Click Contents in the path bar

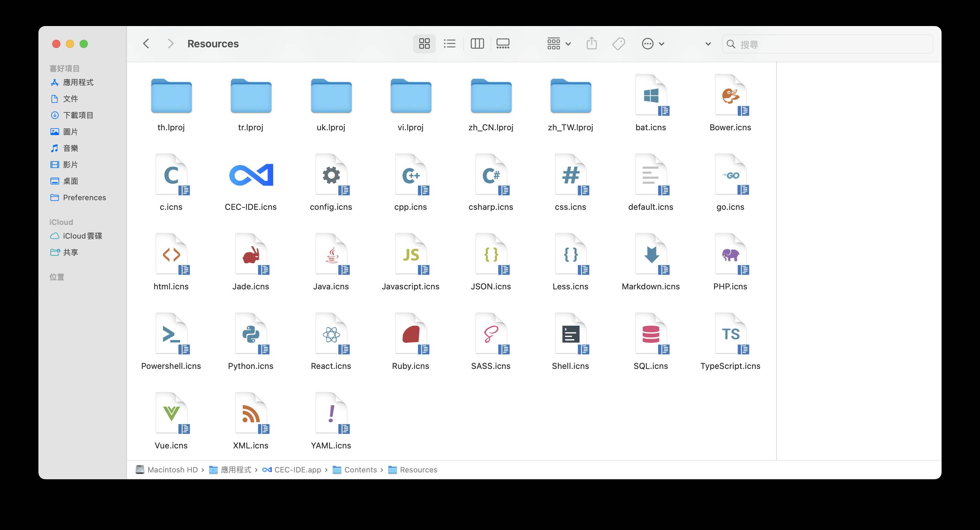click(x=354, y=470)
